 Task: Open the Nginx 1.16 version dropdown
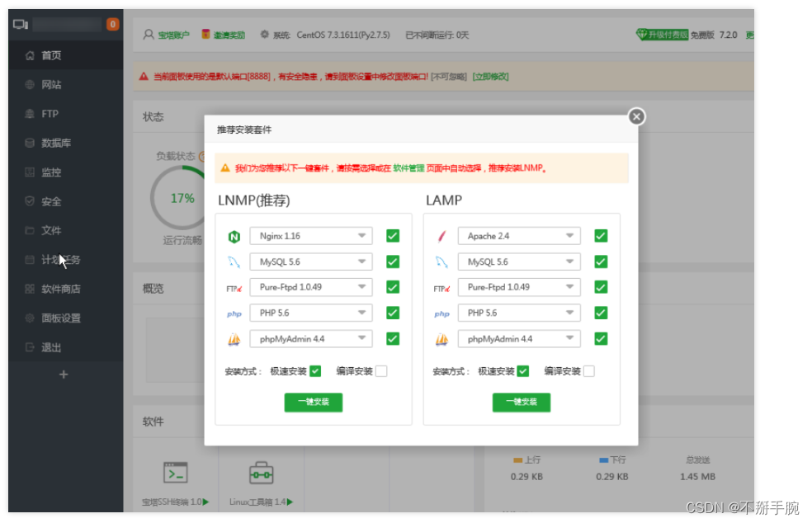point(311,236)
